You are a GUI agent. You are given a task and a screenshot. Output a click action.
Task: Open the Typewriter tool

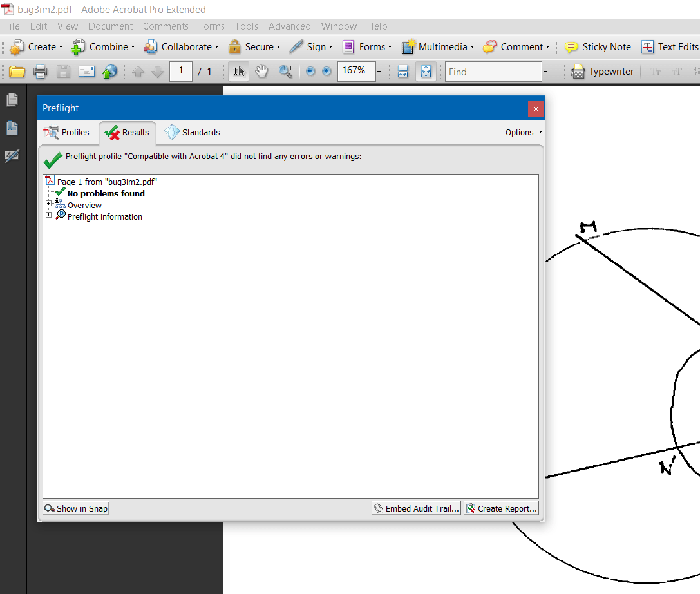click(x=602, y=71)
